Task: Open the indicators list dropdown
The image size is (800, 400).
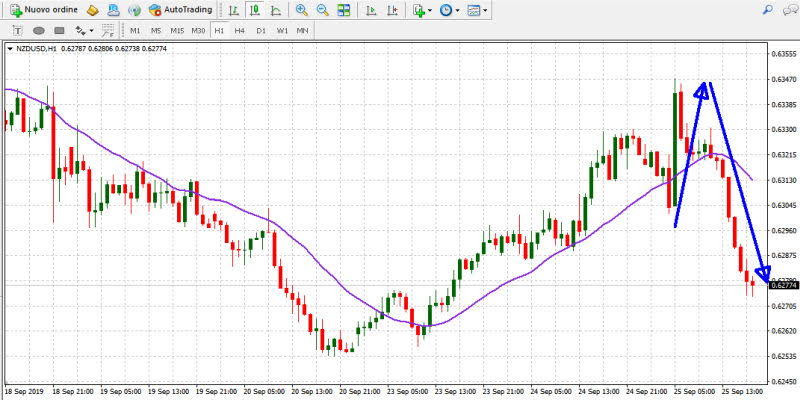Action: (x=423, y=10)
